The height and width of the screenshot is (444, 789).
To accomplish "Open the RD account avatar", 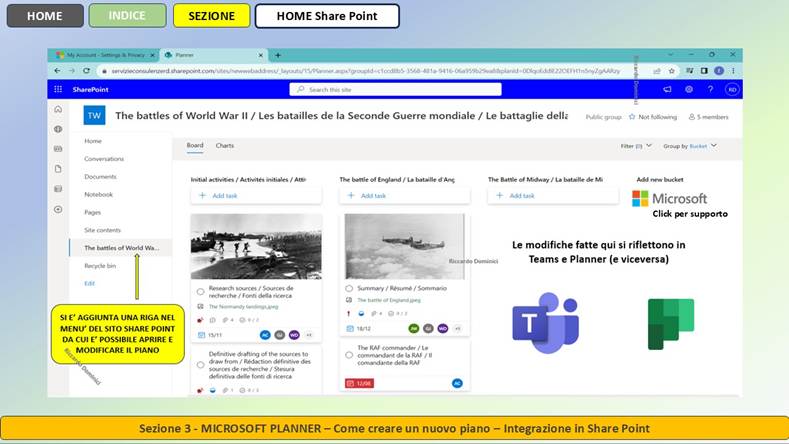I will pos(732,90).
